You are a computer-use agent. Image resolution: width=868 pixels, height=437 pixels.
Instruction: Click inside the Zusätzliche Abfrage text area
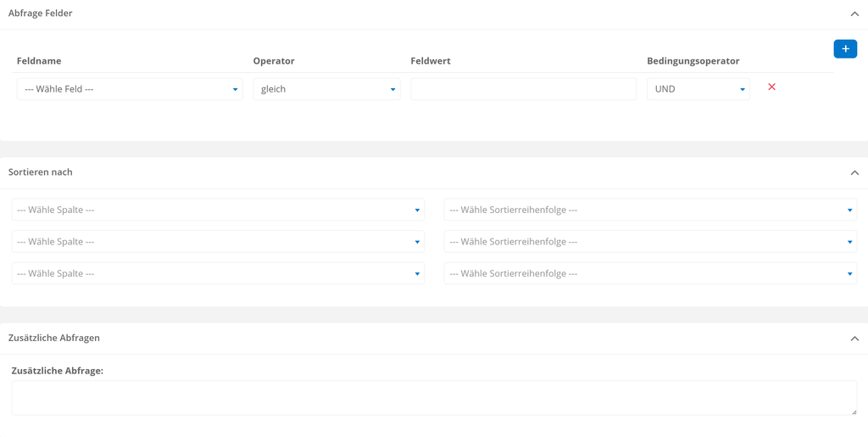(x=434, y=398)
